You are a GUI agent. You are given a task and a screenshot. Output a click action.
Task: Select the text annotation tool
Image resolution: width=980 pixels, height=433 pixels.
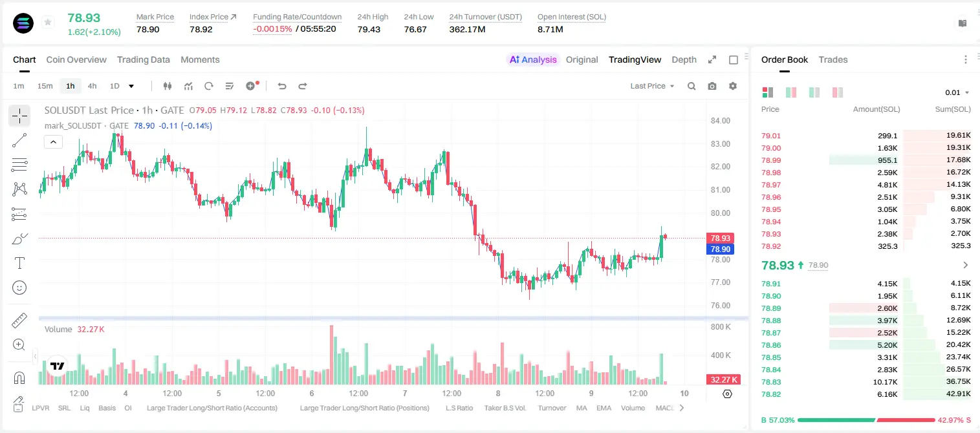(x=19, y=263)
